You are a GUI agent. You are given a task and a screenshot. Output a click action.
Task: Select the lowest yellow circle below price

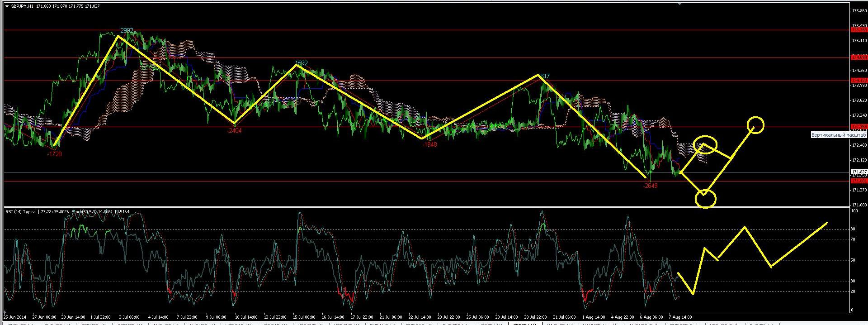click(x=705, y=198)
